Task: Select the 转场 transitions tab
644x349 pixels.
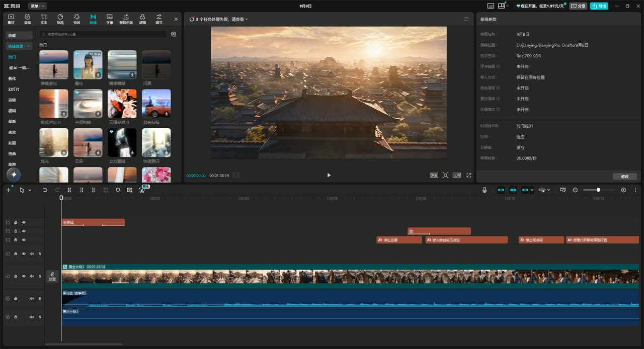Action: (93, 19)
